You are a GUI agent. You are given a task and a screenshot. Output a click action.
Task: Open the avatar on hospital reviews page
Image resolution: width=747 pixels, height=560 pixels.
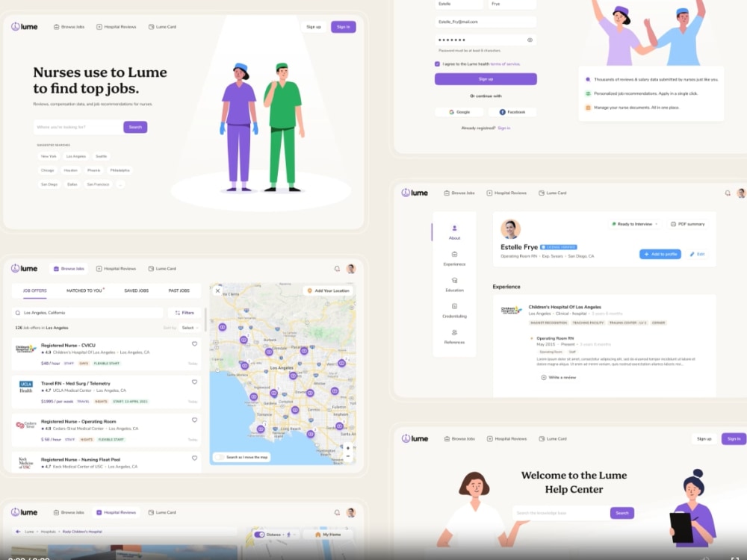(351, 512)
